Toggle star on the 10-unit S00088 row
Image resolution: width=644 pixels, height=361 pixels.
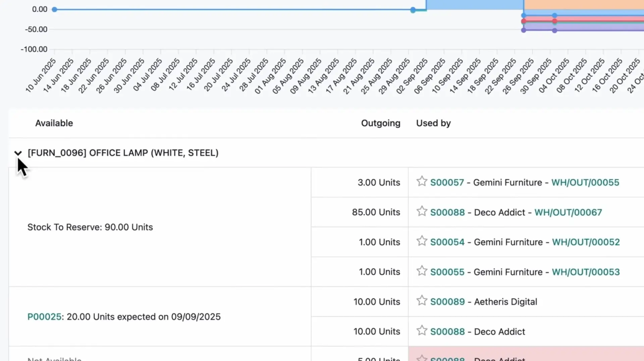click(x=421, y=331)
